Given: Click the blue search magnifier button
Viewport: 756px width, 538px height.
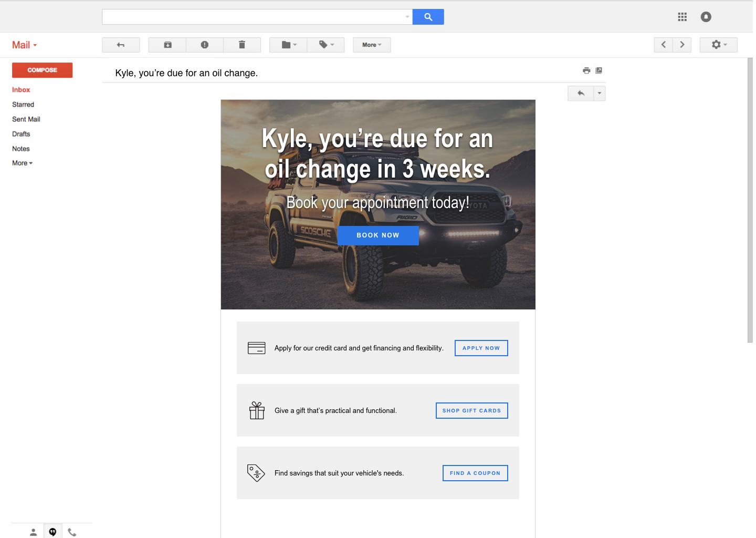Looking at the screenshot, I should point(428,17).
